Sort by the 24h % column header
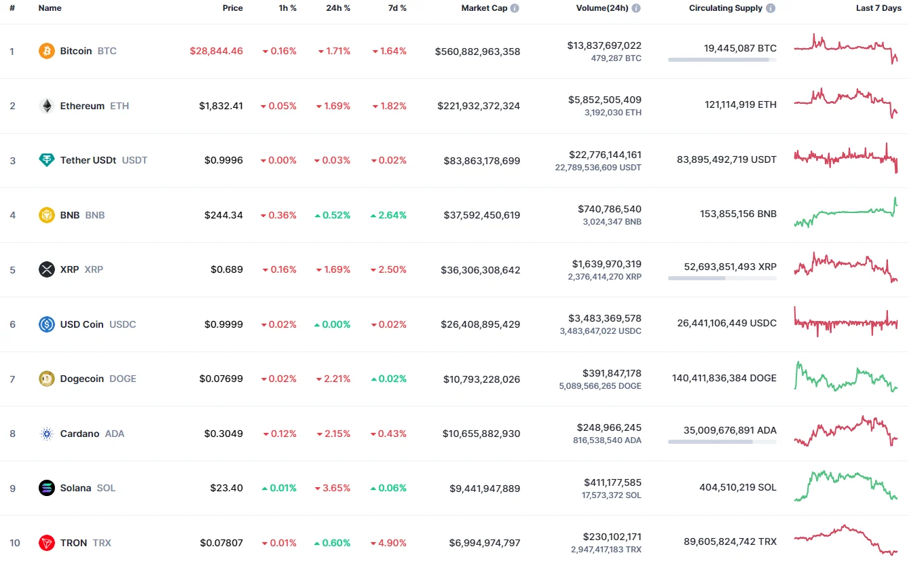The width and height of the screenshot is (924, 570). [x=338, y=7]
